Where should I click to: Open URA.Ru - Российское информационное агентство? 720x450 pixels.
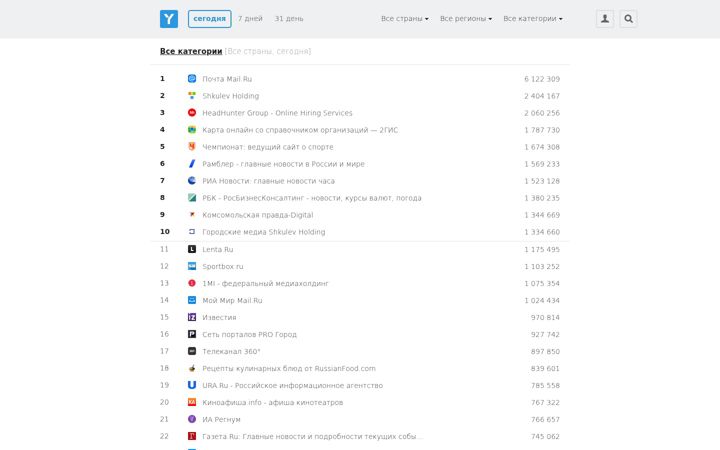tap(292, 385)
